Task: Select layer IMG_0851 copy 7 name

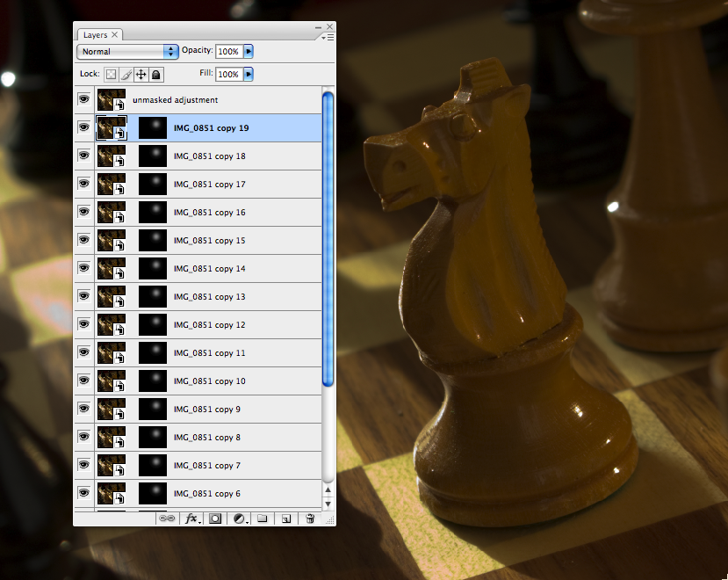Action: [207, 465]
